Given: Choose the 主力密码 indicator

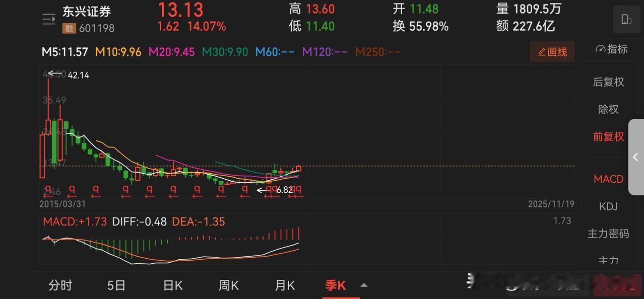Looking at the screenshot, I should (608, 234).
